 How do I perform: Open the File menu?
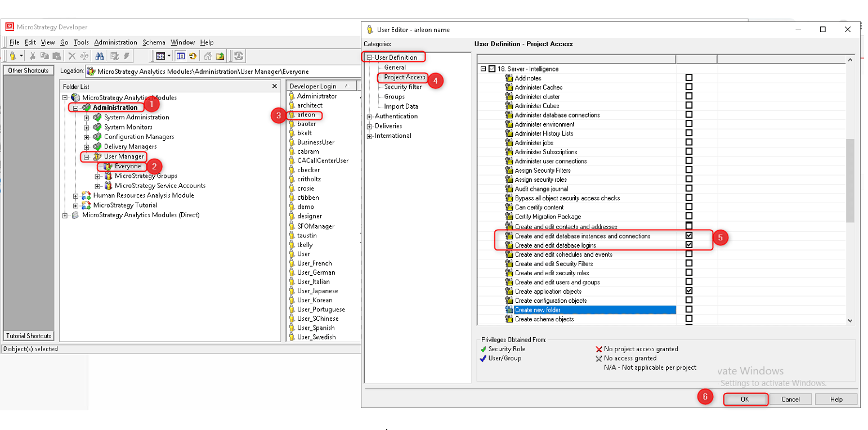14,42
